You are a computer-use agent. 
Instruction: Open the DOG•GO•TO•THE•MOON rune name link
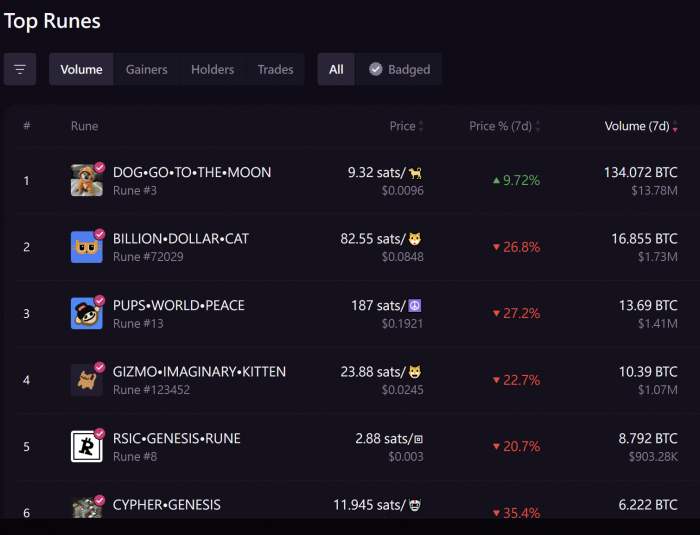click(192, 172)
